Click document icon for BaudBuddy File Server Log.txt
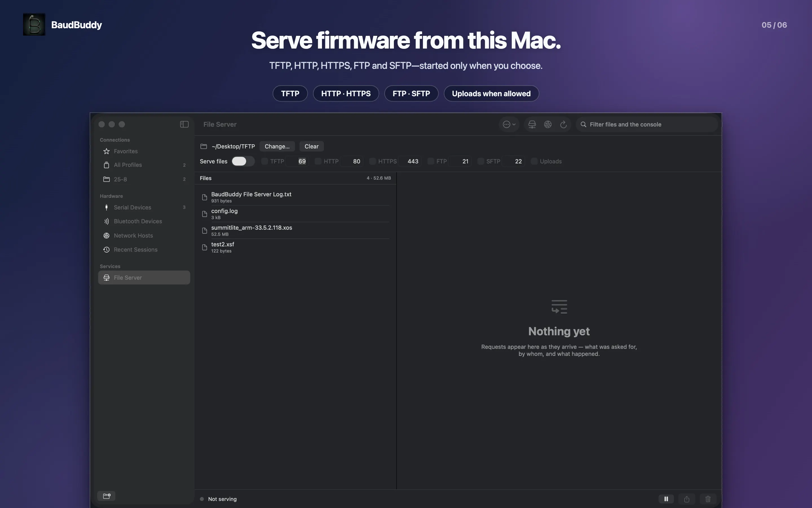 [x=204, y=197]
